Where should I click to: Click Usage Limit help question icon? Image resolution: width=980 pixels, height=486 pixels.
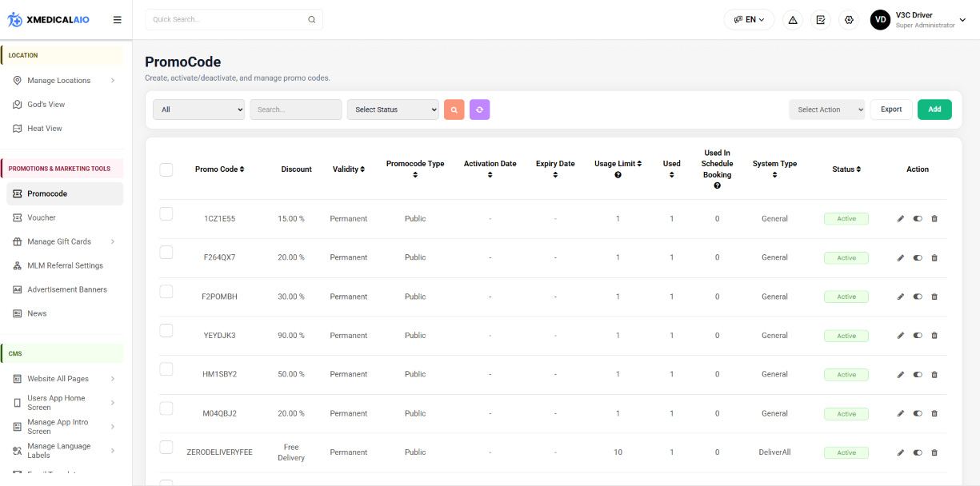coord(618,175)
